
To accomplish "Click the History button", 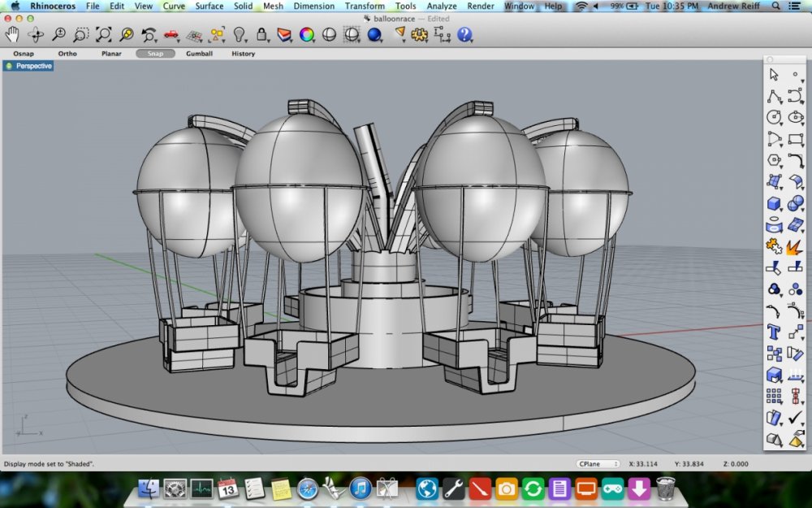I will [243, 54].
